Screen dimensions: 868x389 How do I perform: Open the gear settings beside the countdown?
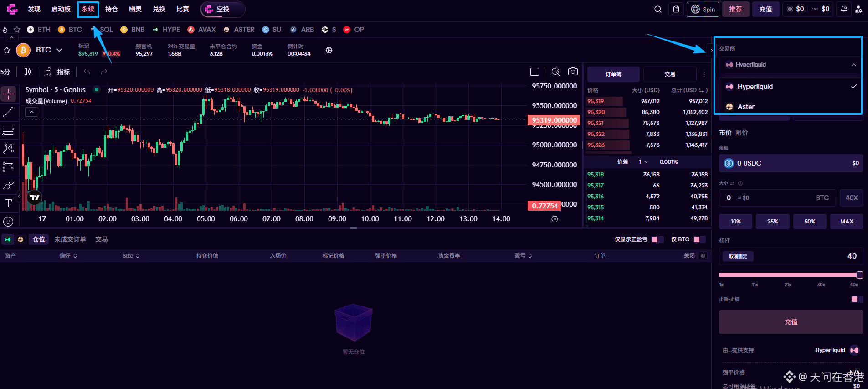click(329, 50)
